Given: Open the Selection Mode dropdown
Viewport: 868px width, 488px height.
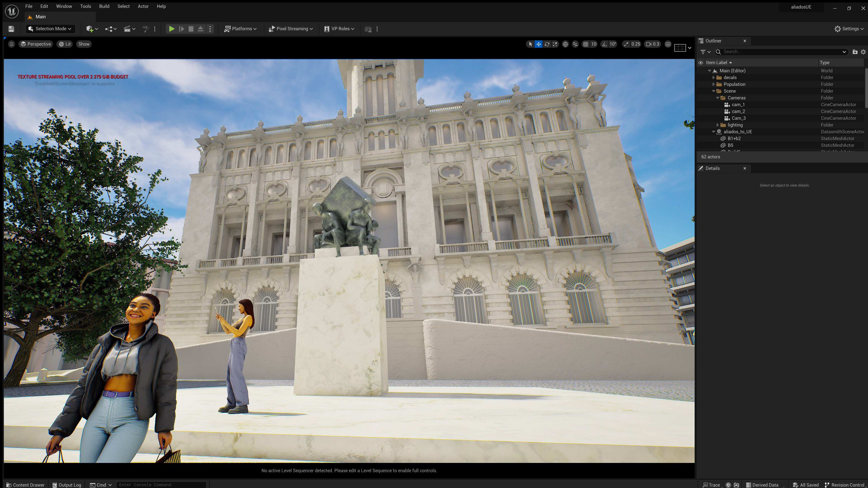Looking at the screenshot, I should [50, 29].
